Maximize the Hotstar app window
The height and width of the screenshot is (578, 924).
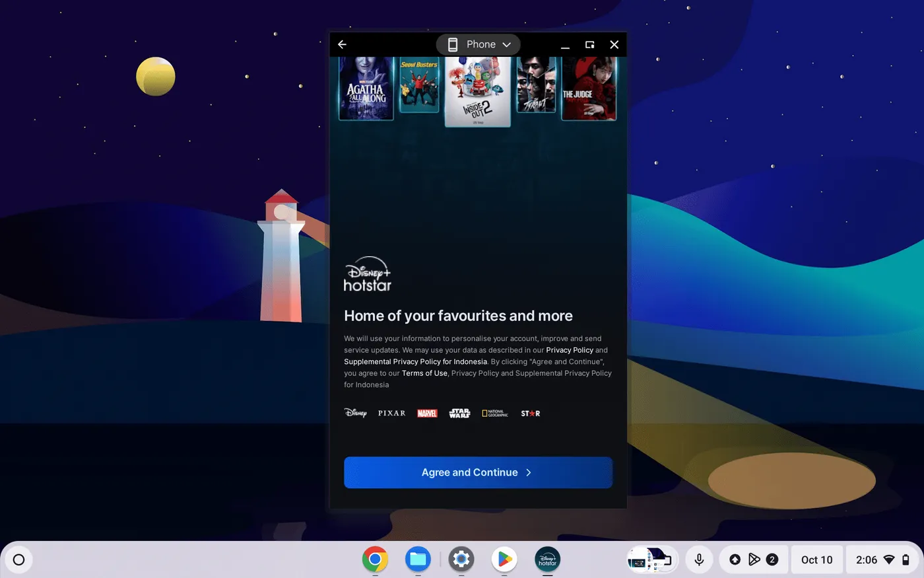(589, 44)
